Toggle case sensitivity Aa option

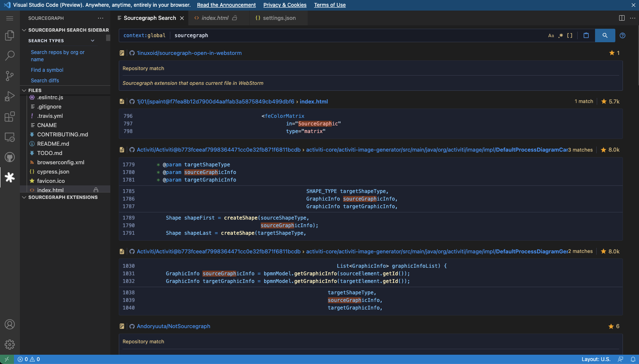[551, 35]
